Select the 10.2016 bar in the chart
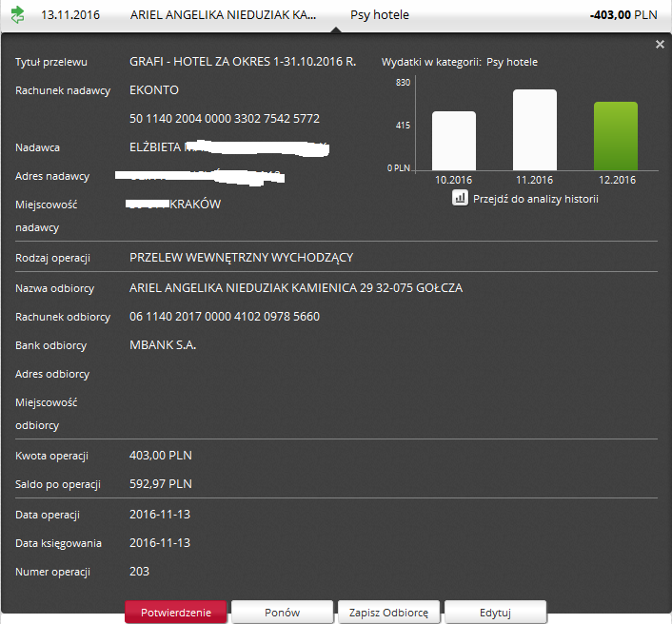 [454, 141]
